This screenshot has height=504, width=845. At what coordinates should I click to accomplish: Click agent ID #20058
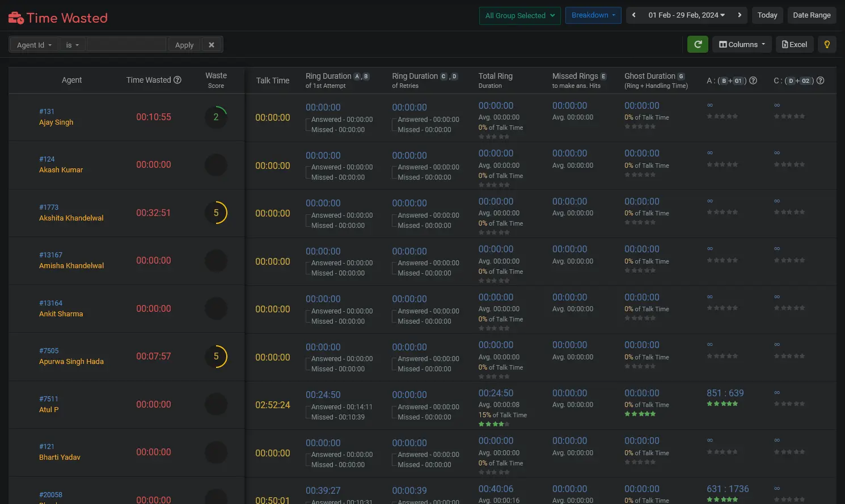[50, 495]
